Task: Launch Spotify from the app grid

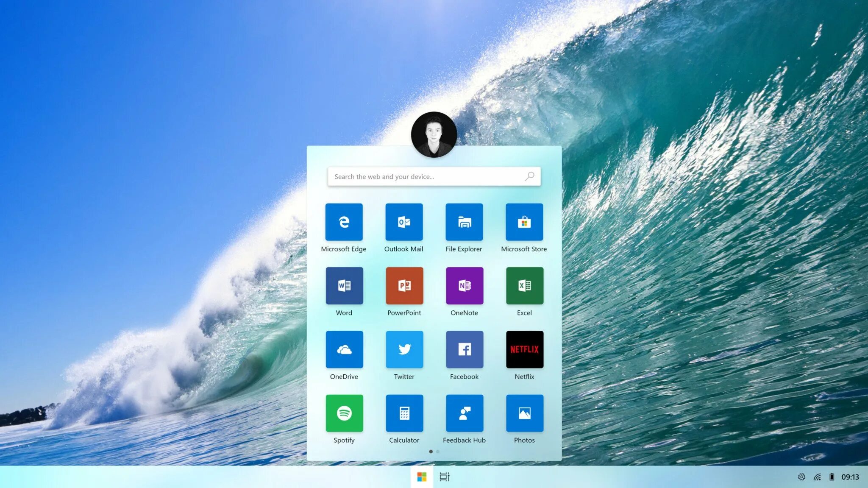Action: click(344, 413)
